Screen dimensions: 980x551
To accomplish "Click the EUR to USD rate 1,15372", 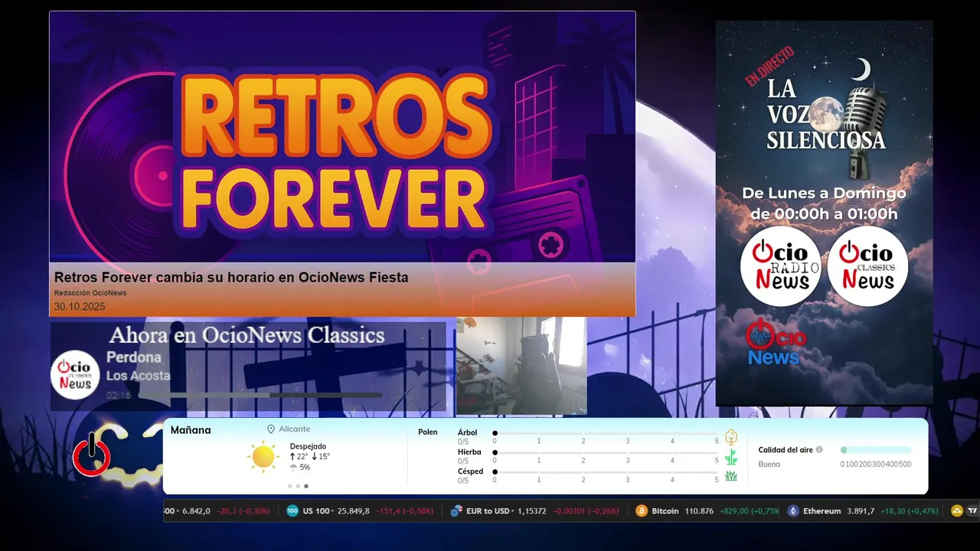I will click(x=531, y=511).
